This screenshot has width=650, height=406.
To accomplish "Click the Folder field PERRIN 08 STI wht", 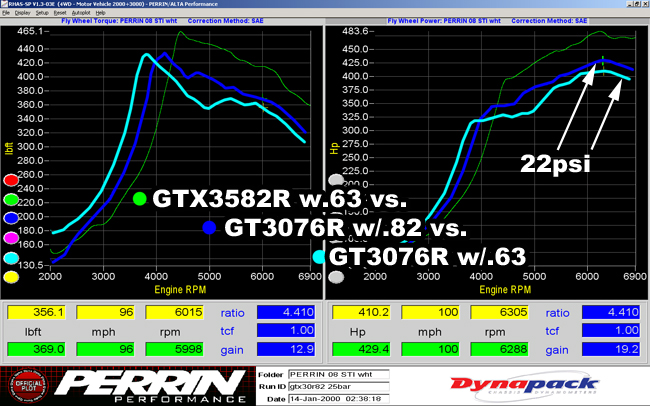I will (x=338, y=374).
